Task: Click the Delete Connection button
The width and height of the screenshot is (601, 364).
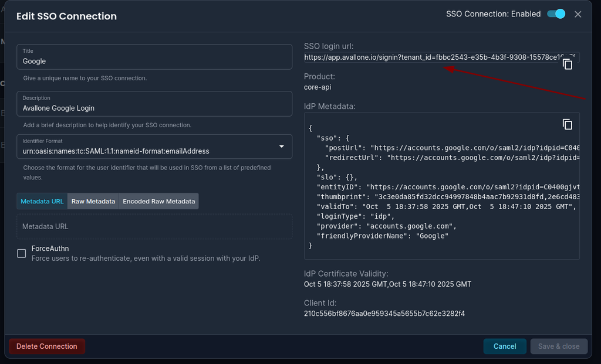Action: pos(47,346)
